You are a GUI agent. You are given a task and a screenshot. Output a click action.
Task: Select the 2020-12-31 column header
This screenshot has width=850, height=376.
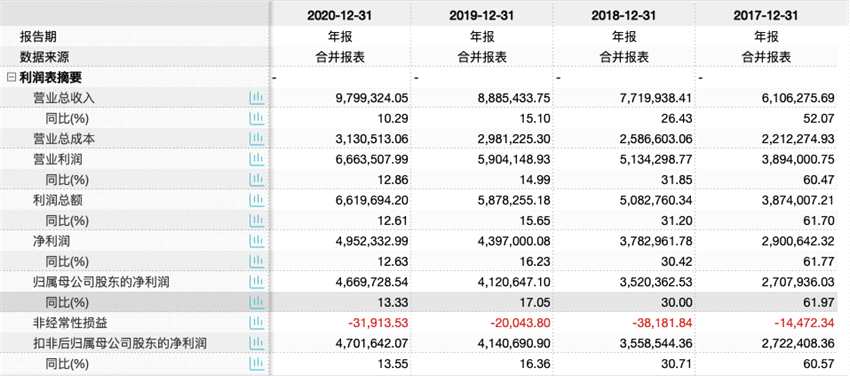coord(339,16)
